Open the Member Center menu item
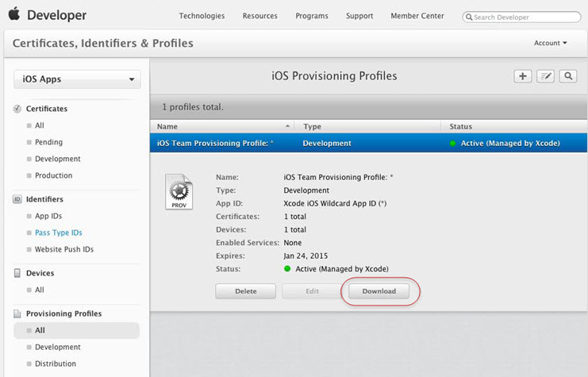Screen dimensions: 588x377 (x=417, y=16)
